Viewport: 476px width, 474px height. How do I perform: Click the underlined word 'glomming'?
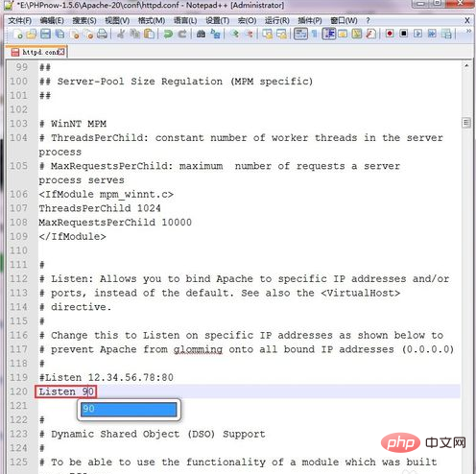[198, 349]
